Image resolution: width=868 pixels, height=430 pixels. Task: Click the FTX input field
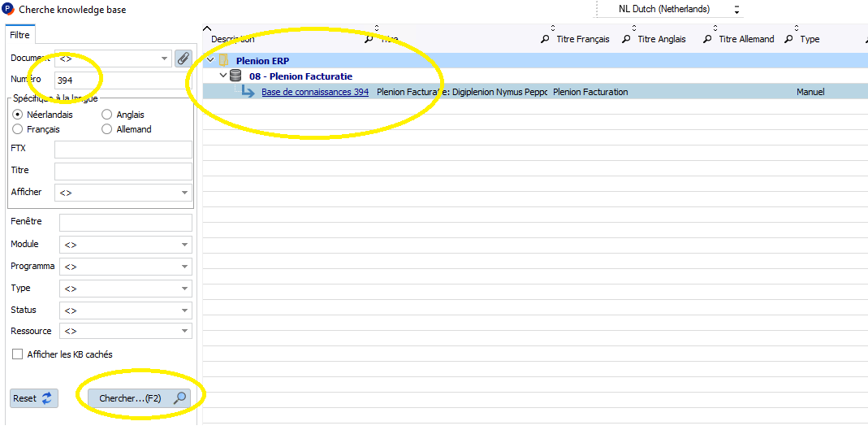123,150
